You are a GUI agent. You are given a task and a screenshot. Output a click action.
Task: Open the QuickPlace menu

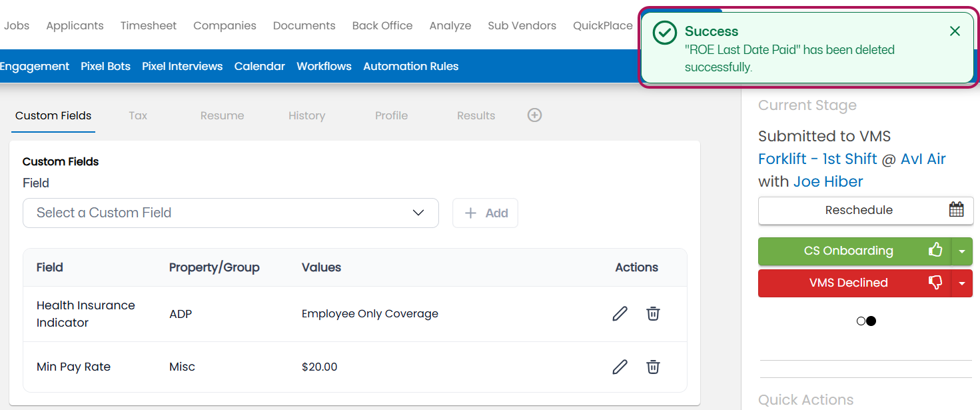pyautogui.click(x=603, y=25)
